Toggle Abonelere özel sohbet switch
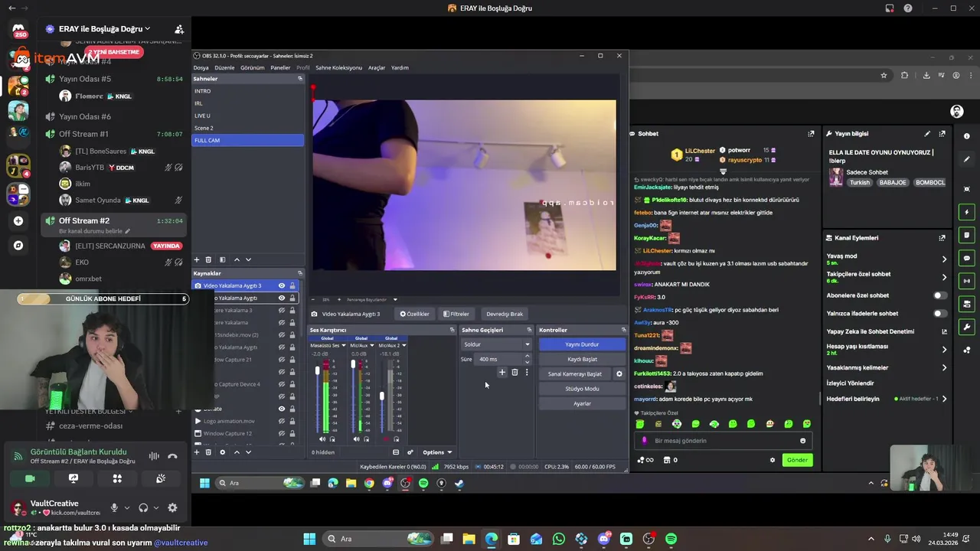The width and height of the screenshot is (980, 551). [939, 295]
